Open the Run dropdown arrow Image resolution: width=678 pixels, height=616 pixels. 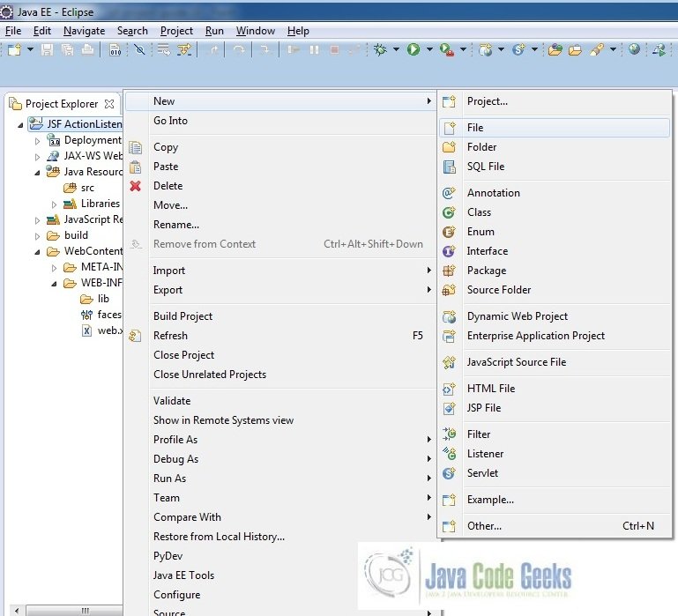click(x=429, y=49)
